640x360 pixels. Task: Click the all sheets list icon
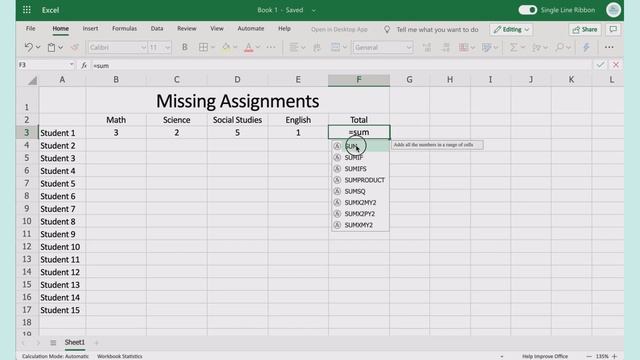tap(53, 343)
